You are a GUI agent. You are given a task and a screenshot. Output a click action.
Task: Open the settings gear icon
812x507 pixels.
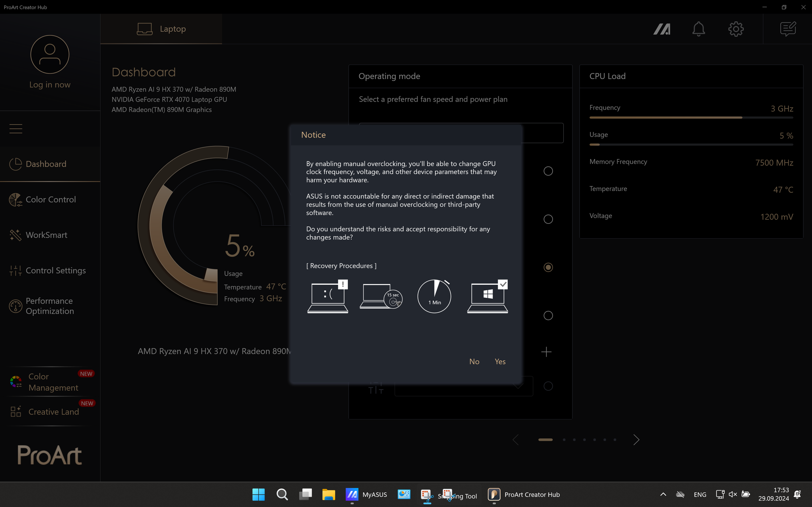click(x=736, y=29)
